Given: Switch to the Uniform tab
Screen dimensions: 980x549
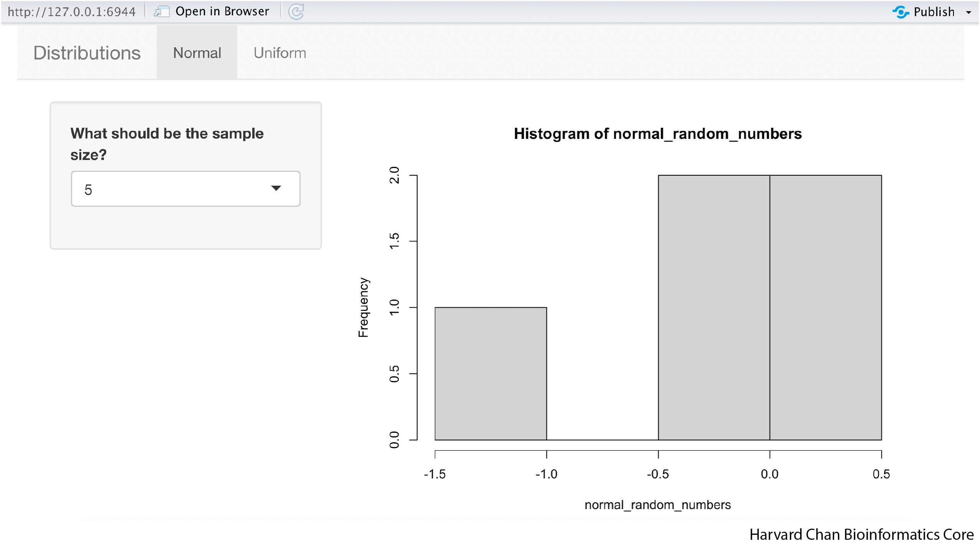Looking at the screenshot, I should click(x=279, y=53).
